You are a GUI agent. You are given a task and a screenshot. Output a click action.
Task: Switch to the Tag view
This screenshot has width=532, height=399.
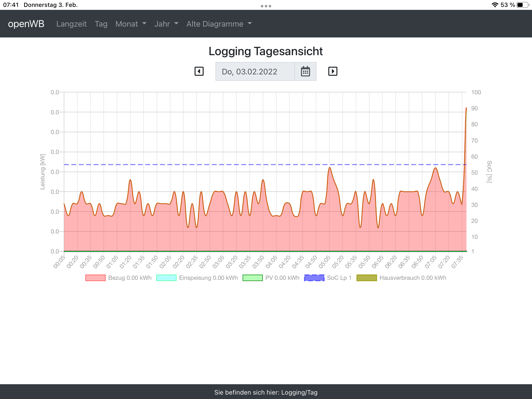click(101, 24)
